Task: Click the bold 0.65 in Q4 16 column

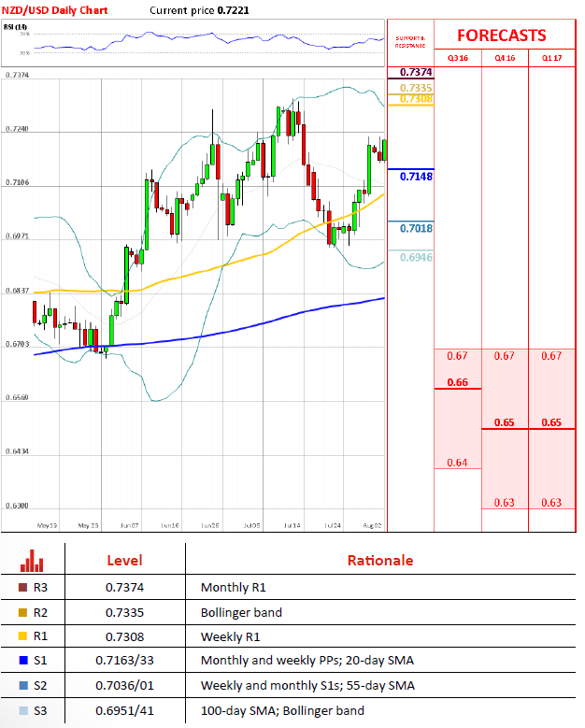Action: 505,422
